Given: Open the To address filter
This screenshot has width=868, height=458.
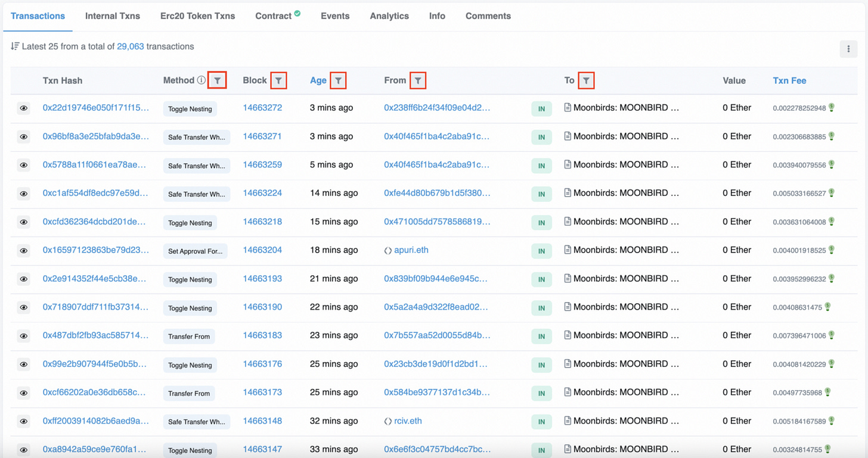Looking at the screenshot, I should (x=586, y=80).
